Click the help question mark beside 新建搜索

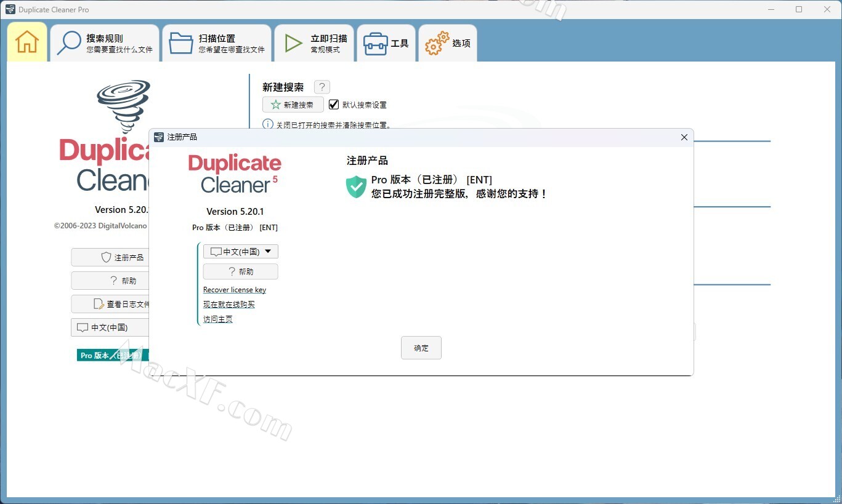(322, 87)
